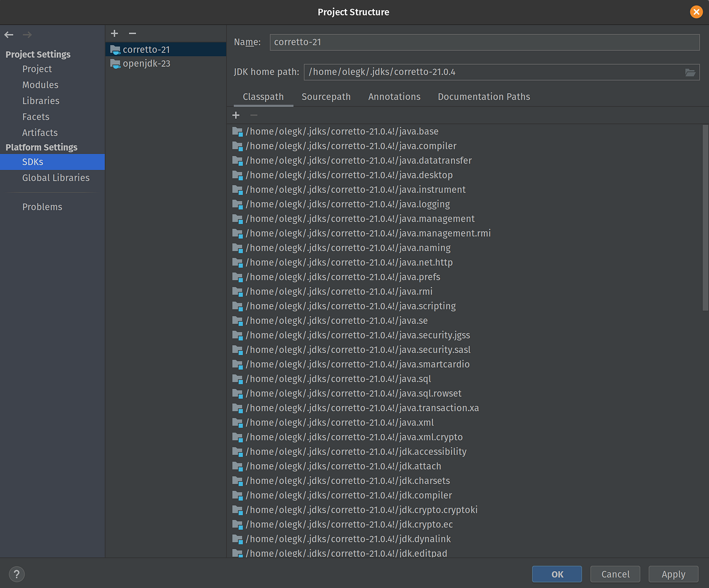Open Project settings section
Image resolution: width=709 pixels, height=588 pixels.
(x=37, y=69)
